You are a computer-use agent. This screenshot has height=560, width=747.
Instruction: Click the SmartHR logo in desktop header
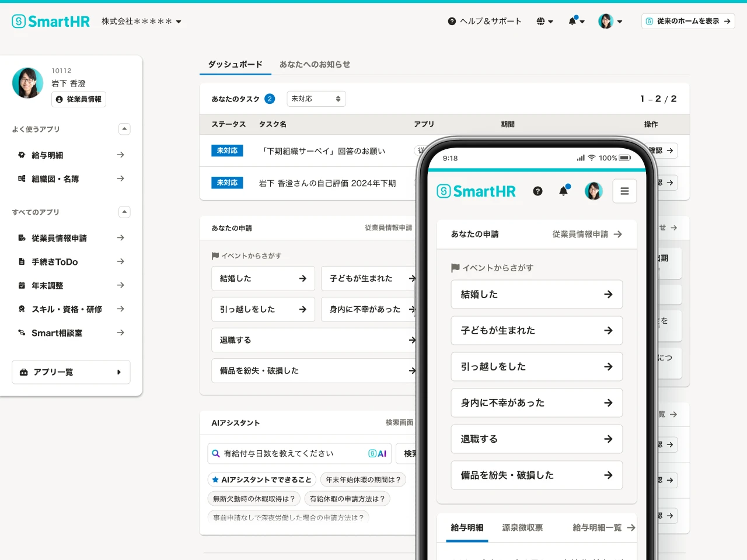pos(51,22)
